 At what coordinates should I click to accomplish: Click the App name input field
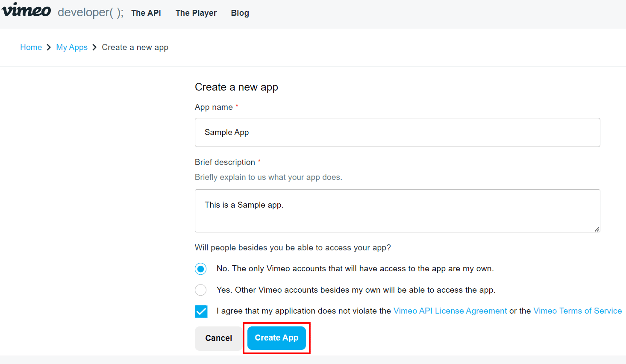(x=397, y=132)
